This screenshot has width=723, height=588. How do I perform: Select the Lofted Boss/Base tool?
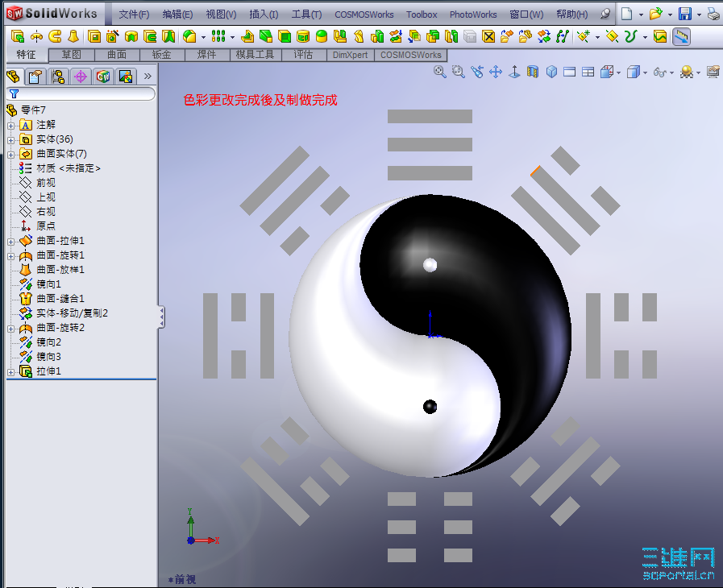73,36
